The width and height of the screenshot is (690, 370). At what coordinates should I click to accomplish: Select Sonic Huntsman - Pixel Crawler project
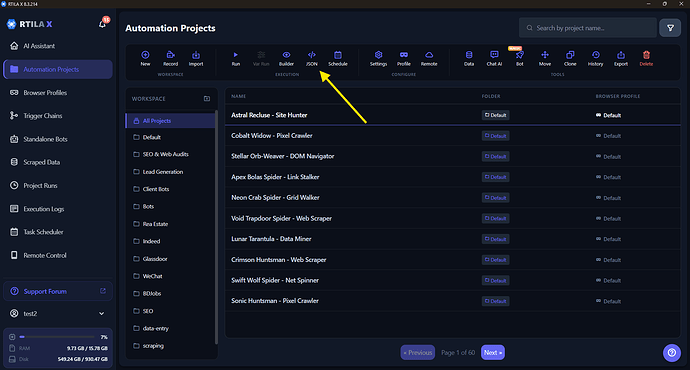tap(453, 301)
